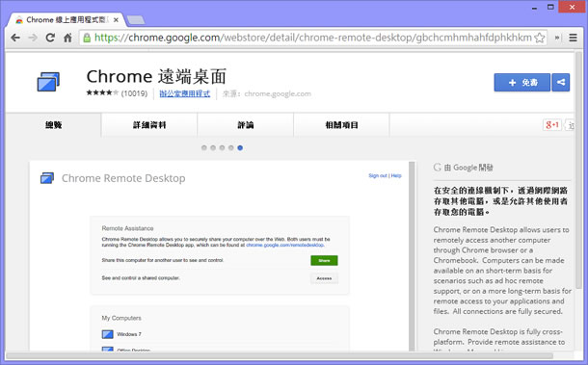Click the Access button in preview

click(324, 278)
